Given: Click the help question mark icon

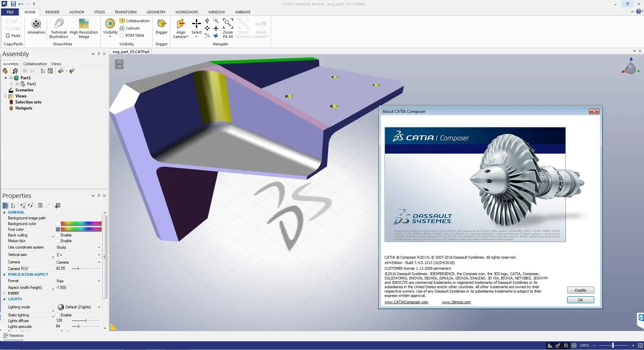Looking at the screenshot, I should click(x=639, y=11).
